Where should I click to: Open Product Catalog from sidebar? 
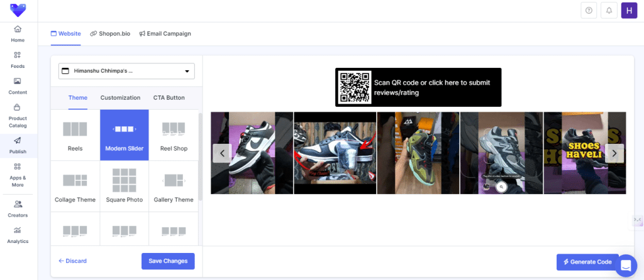pyautogui.click(x=18, y=113)
